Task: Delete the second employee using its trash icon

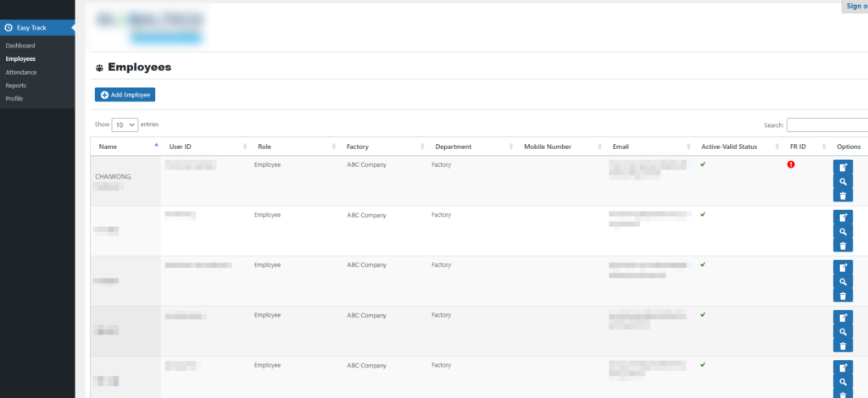Action: tap(843, 246)
